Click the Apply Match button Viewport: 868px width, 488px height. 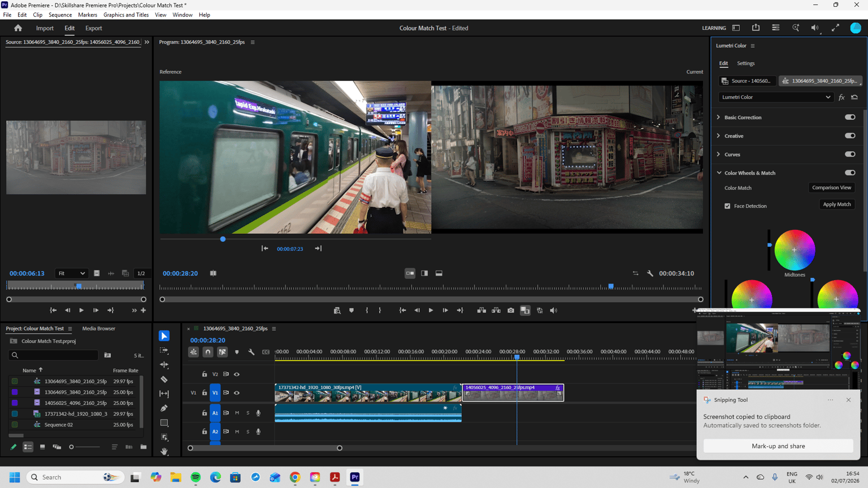[x=837, y=204]
